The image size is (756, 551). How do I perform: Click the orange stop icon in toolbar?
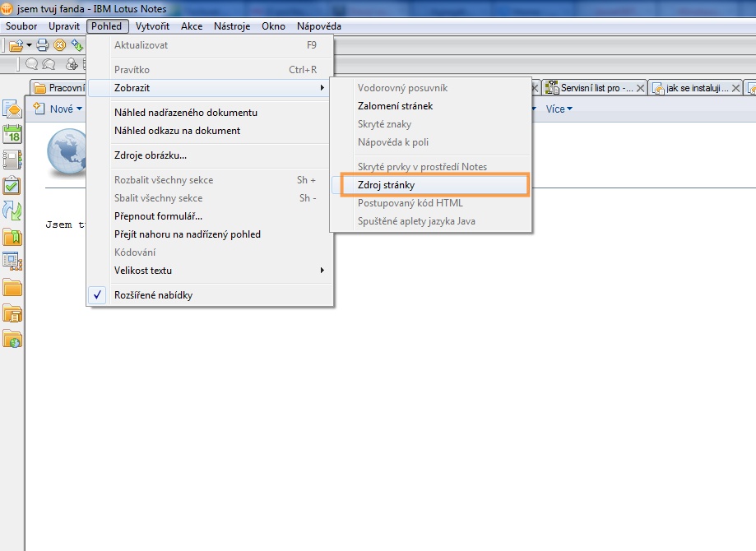pos(59,45)
